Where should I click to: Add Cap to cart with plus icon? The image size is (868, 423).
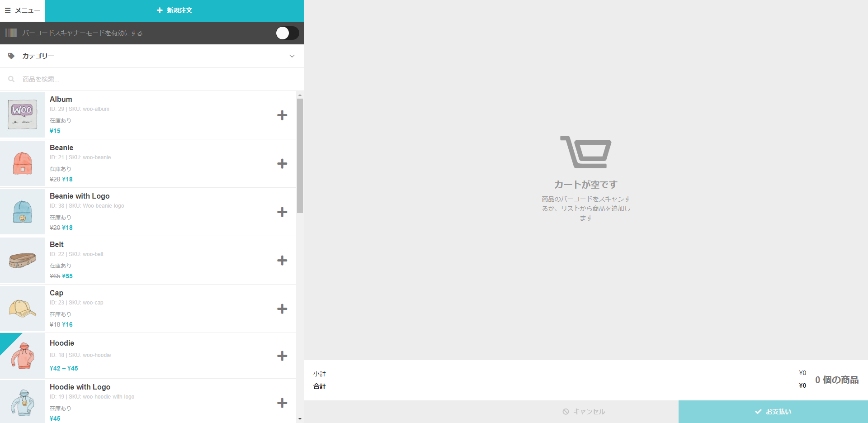coord(282,309)
